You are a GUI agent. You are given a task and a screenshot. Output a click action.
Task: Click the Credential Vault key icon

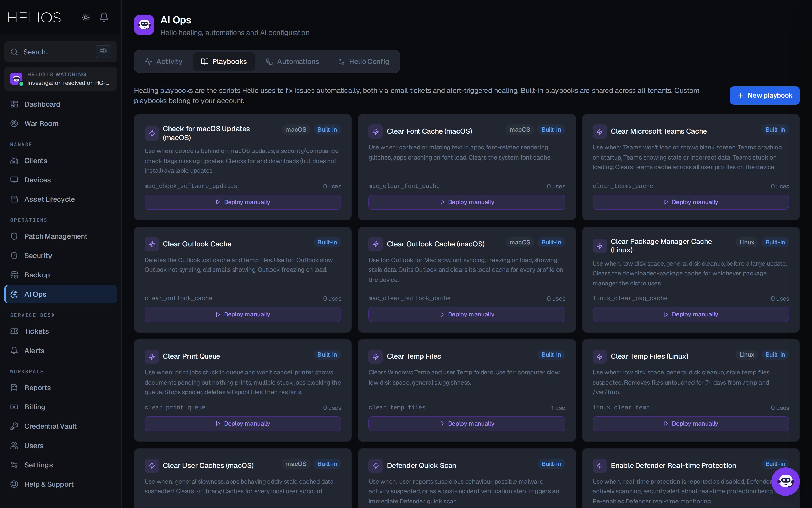[14, 426]
